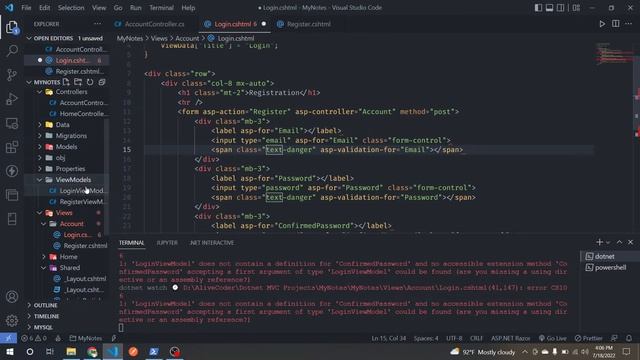Refresh the MYNOTES explorer
Viewport: 640px width, 360px height.
(90, 82)
